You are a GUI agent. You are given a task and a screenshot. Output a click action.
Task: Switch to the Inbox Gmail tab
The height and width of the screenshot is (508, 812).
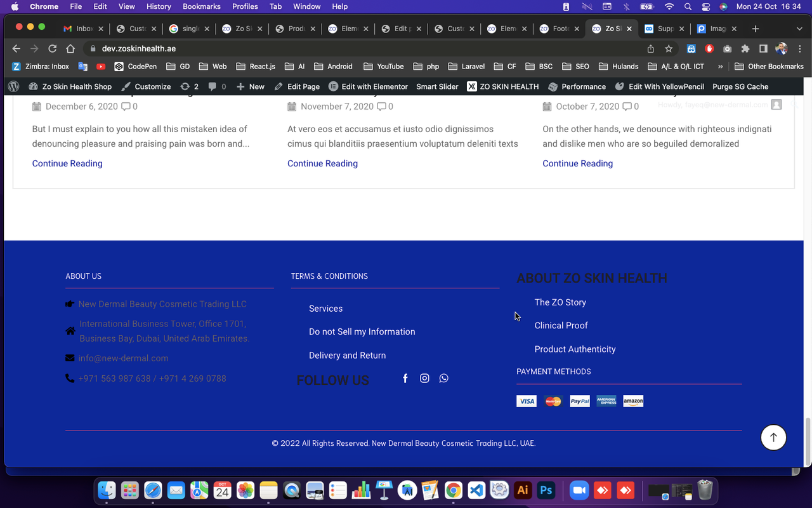84,29
